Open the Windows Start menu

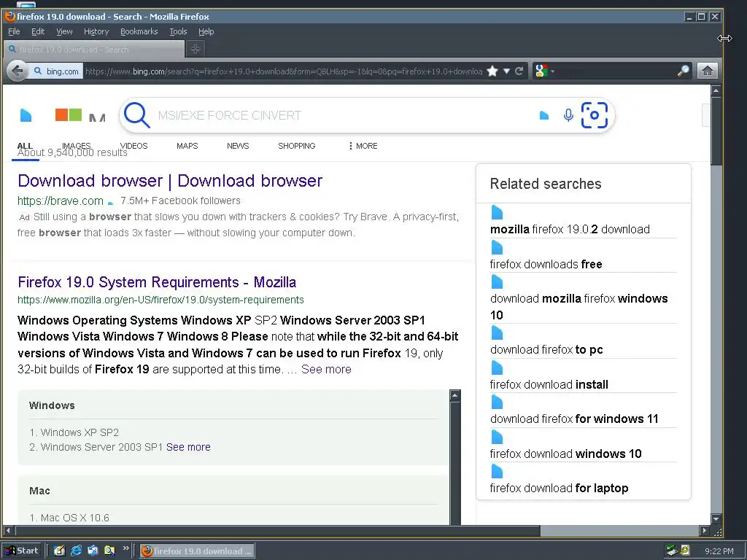tap(21, 551)
